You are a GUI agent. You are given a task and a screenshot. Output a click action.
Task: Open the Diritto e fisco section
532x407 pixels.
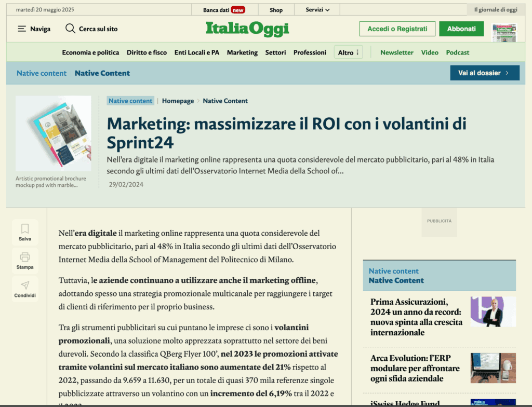(x=147, y=52)
